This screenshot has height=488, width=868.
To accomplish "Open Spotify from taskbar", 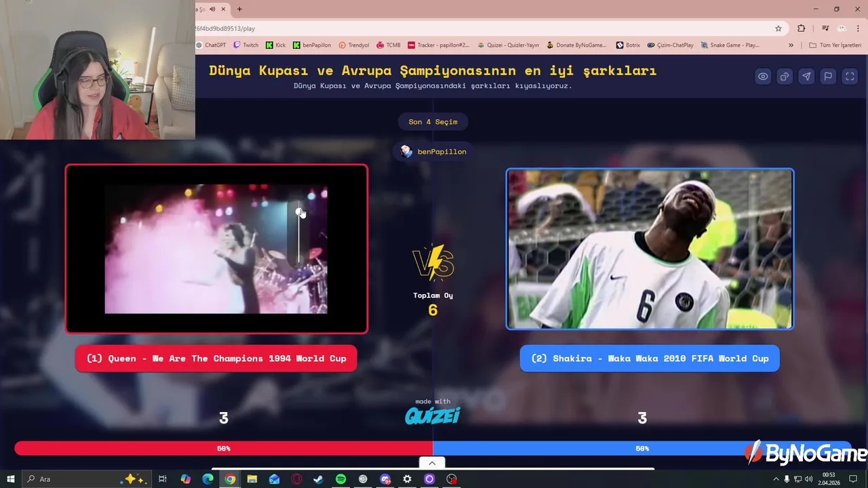I will 340,479.
